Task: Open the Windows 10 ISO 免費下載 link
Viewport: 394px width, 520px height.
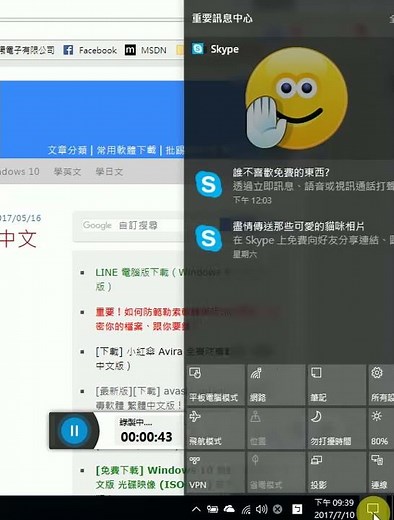Action: coord(140,477)
